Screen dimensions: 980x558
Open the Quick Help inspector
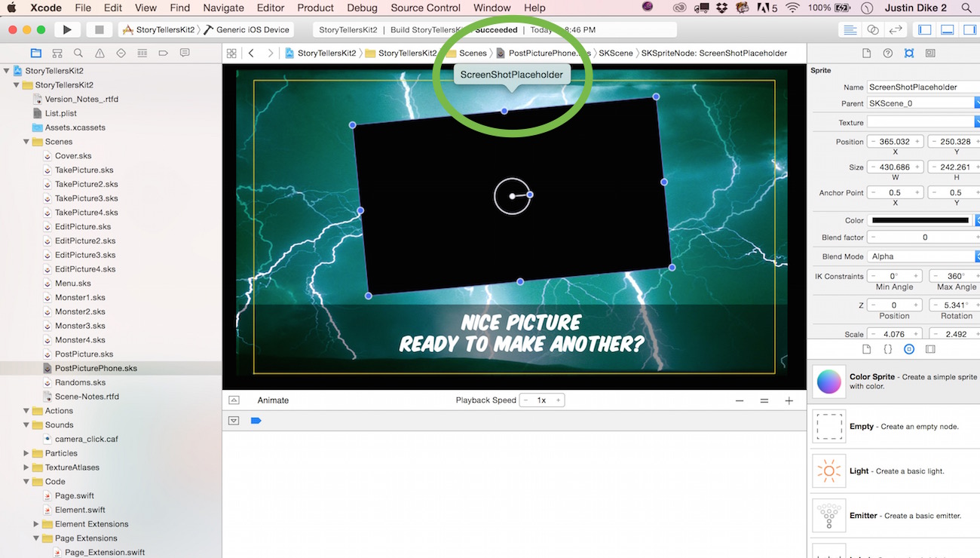coord(887,53)
